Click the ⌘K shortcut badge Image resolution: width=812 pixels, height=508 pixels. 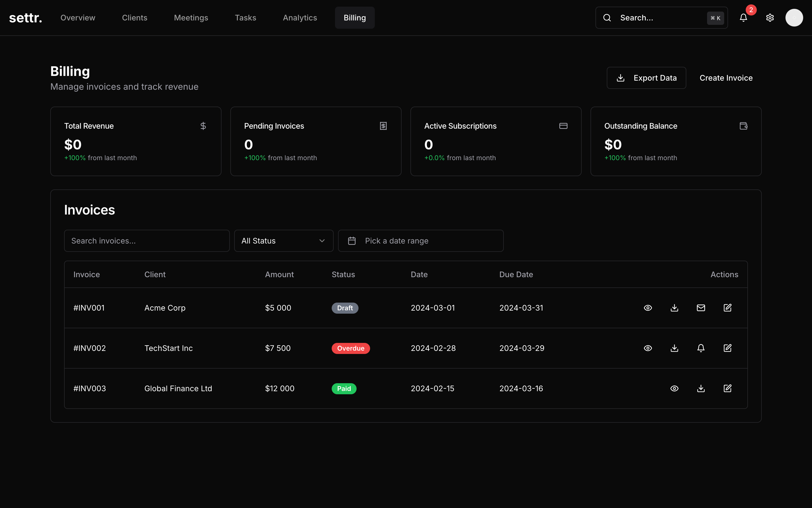pos(715,18)
